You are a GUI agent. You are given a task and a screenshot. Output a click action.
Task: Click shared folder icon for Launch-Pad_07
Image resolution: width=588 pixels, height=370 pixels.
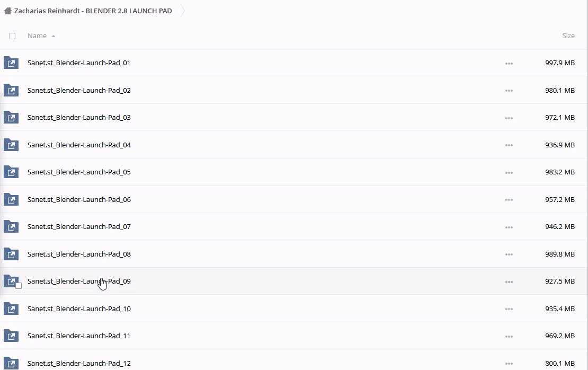pos(11,226)
